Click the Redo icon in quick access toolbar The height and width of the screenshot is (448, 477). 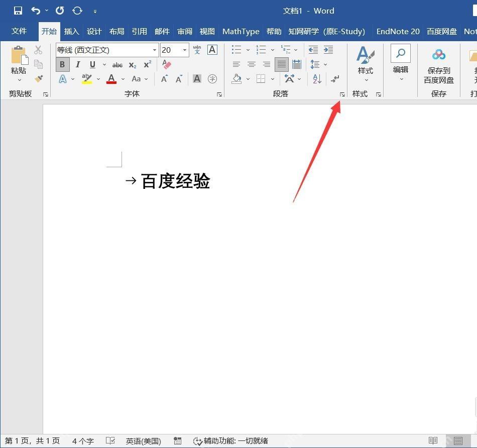coord(60,11)
